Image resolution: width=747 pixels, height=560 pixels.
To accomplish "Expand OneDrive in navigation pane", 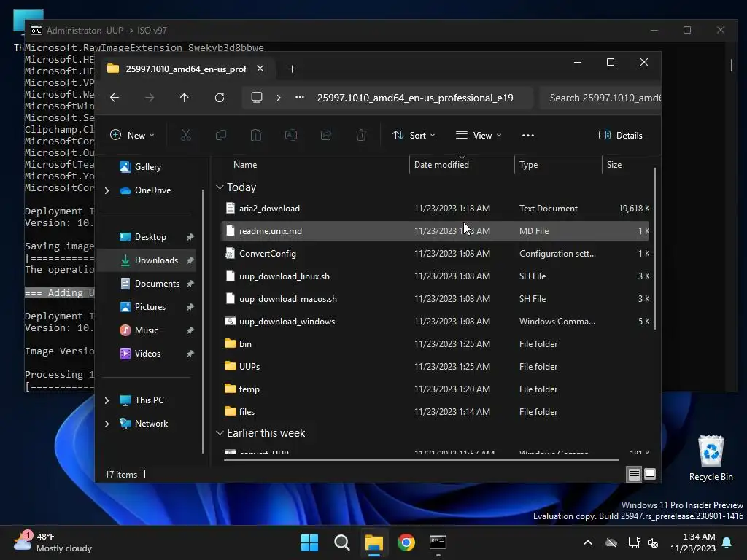I will [107, 190].
